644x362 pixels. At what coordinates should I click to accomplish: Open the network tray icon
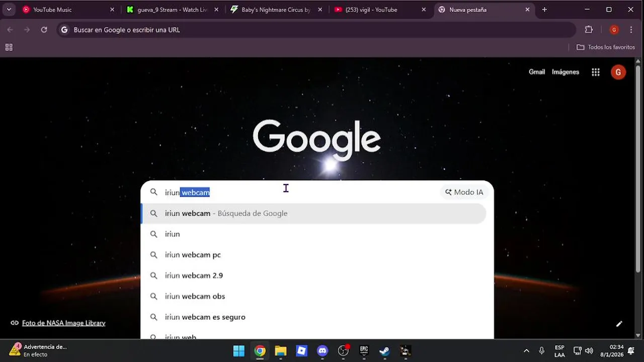(x=578, y=350)
